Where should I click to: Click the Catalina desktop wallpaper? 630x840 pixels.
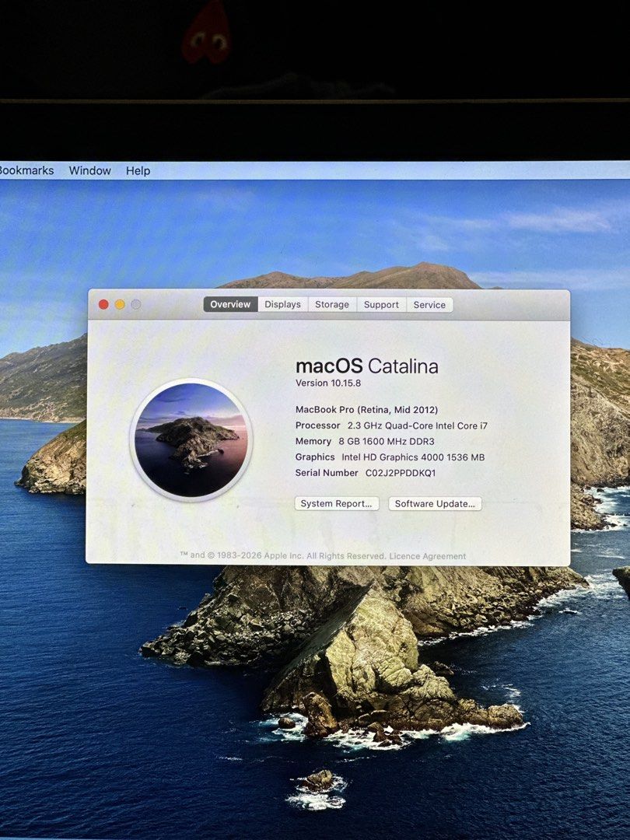(321, 696)
